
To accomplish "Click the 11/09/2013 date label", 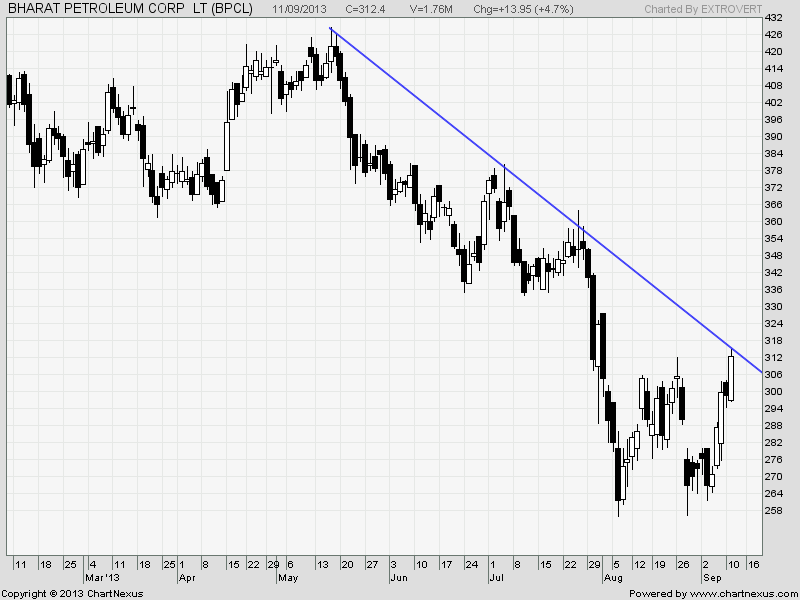I will [301, 8].
